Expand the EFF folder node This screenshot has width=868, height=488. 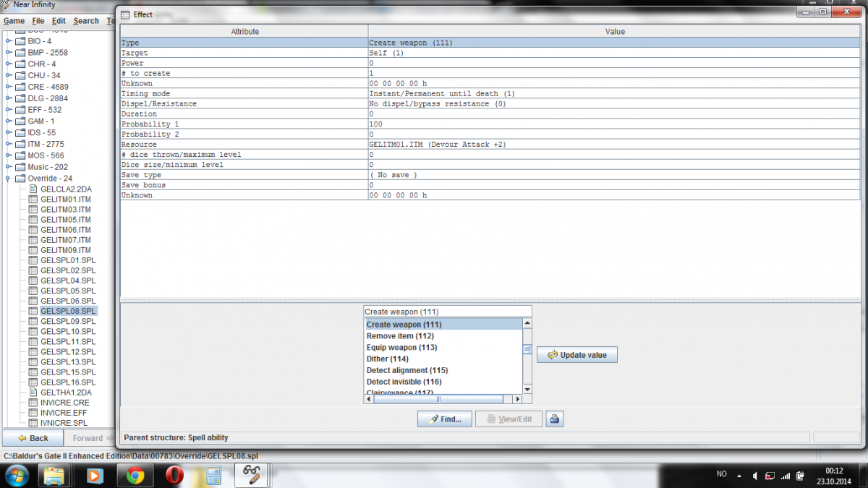8,110
